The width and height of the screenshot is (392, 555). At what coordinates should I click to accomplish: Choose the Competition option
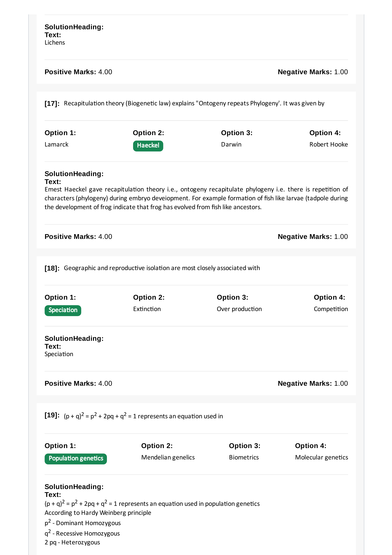click(331, 309)
